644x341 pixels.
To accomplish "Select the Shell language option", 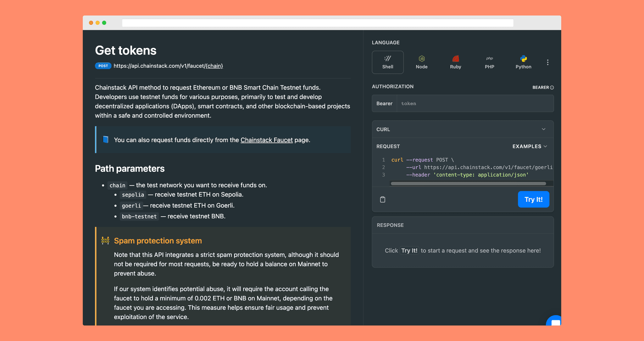I will (387, 62).
